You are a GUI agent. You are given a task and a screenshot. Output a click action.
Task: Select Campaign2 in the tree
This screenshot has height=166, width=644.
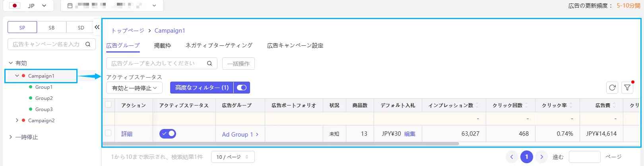point(41,120)
